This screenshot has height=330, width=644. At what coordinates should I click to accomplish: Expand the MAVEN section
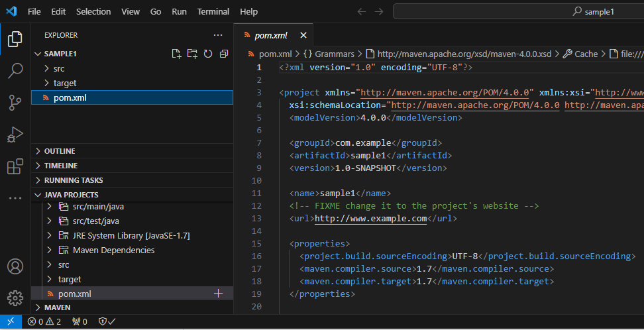click(57, 307)
